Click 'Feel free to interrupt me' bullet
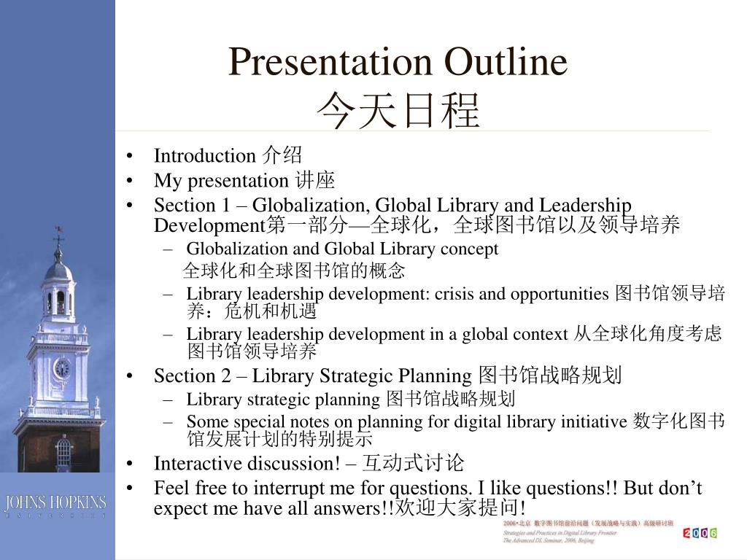The image size is (747, 560). pos(427,497)
